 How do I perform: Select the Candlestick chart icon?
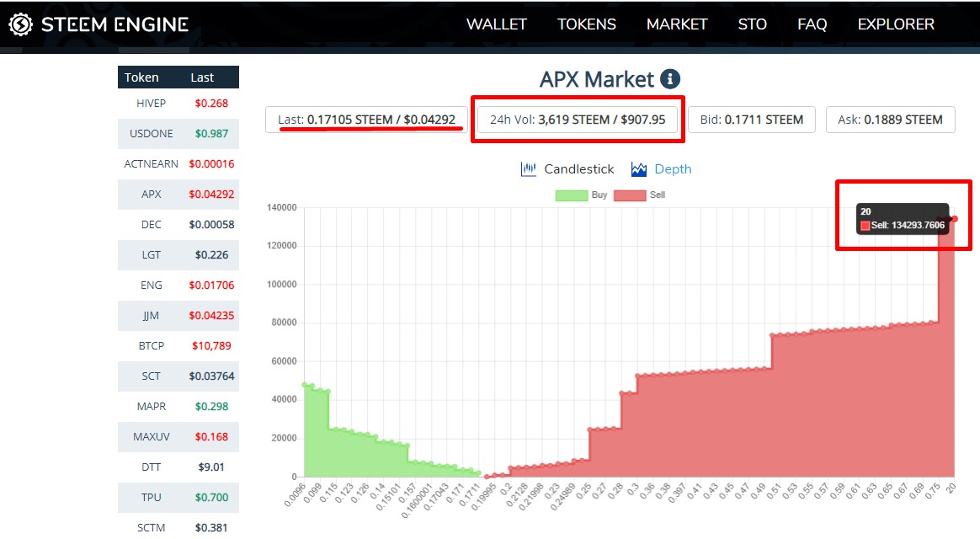click(529, 168)
